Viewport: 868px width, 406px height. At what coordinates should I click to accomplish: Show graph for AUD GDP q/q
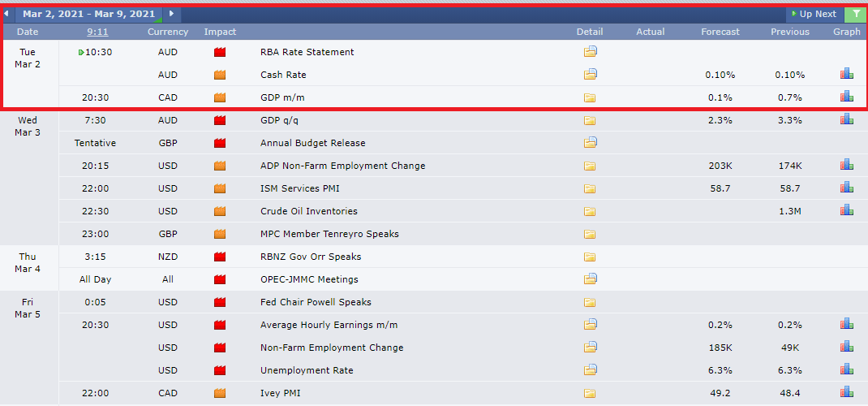[846, 119]
